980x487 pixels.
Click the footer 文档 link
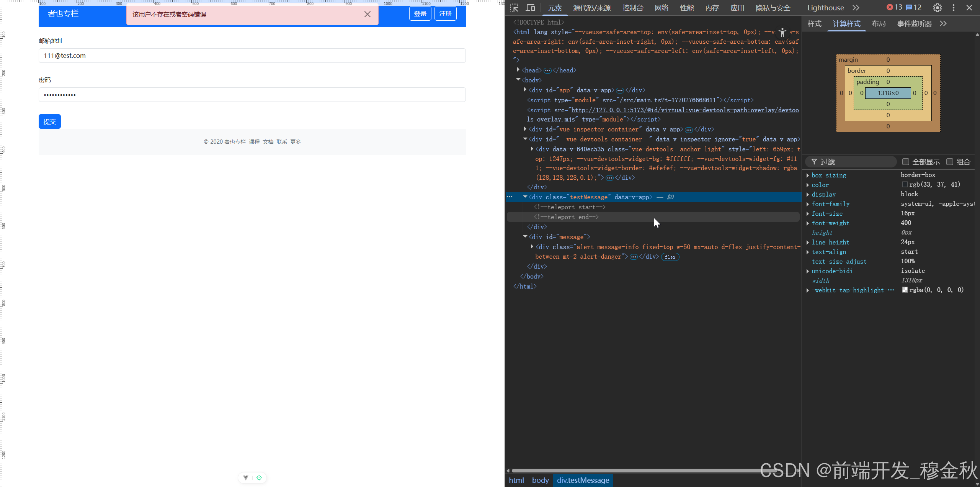tap(268, 142)
